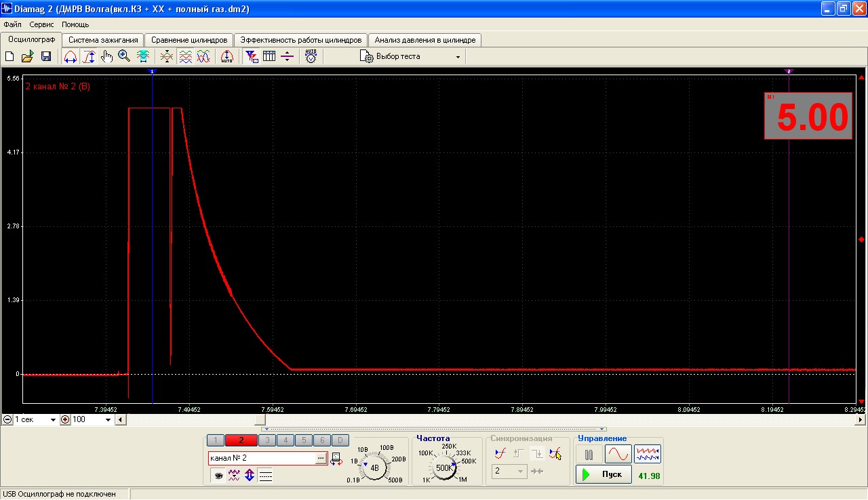Screen dimensions: 868x500
Task: Open the Выбор теста dropdown
Action: [412, 57]
